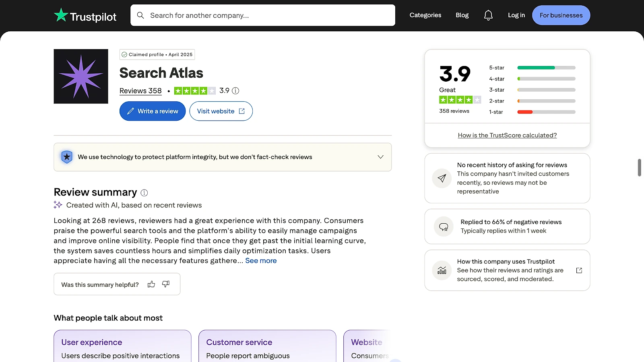Open the Categories menu

[x=425, y=15]
